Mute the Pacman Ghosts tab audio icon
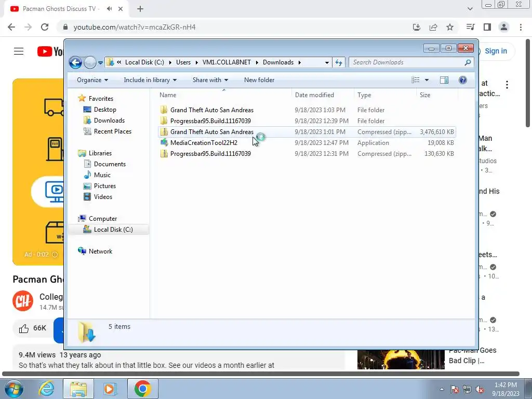The width and height of the screenshot is (532, 399). pyautogui.click(x=109, y=9)
